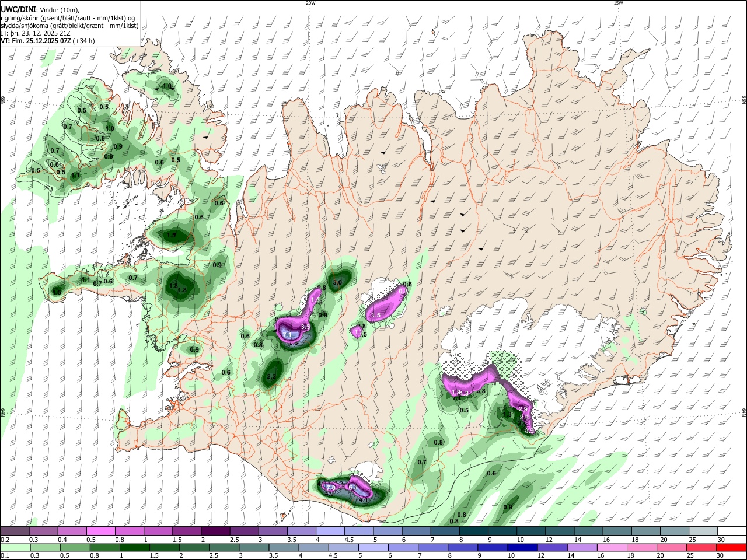Click the "rigning/skúrir (grænt/blátt/rautt - mm/1klst) og" line
This screenshot has width=747, height=560.
pos(68,18)
